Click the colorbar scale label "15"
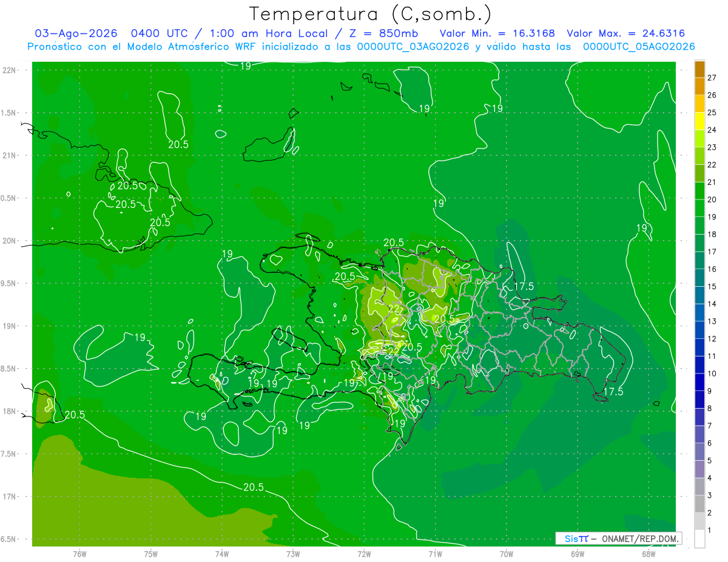Image resolution: width=728 pixels, height=562 pixels. pos(712,286)
